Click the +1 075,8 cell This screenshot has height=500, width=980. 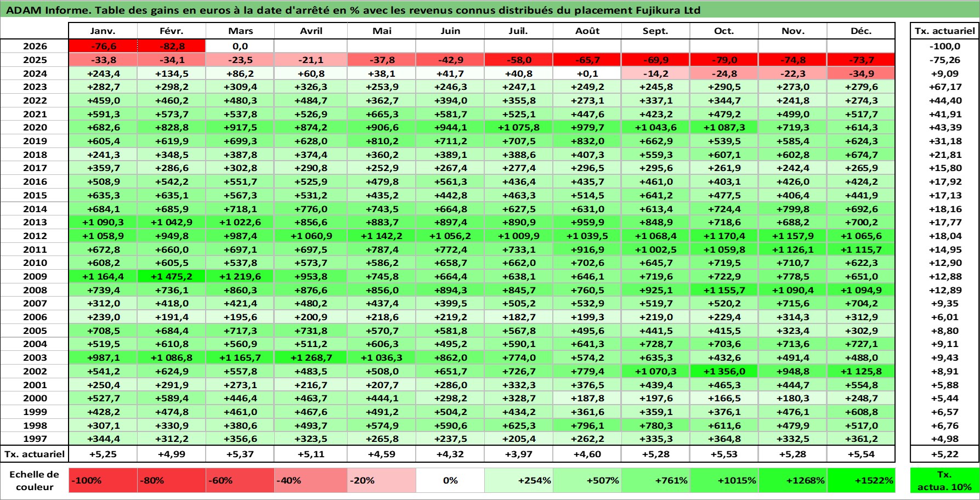pyautogui.click(x=518, y=127)
